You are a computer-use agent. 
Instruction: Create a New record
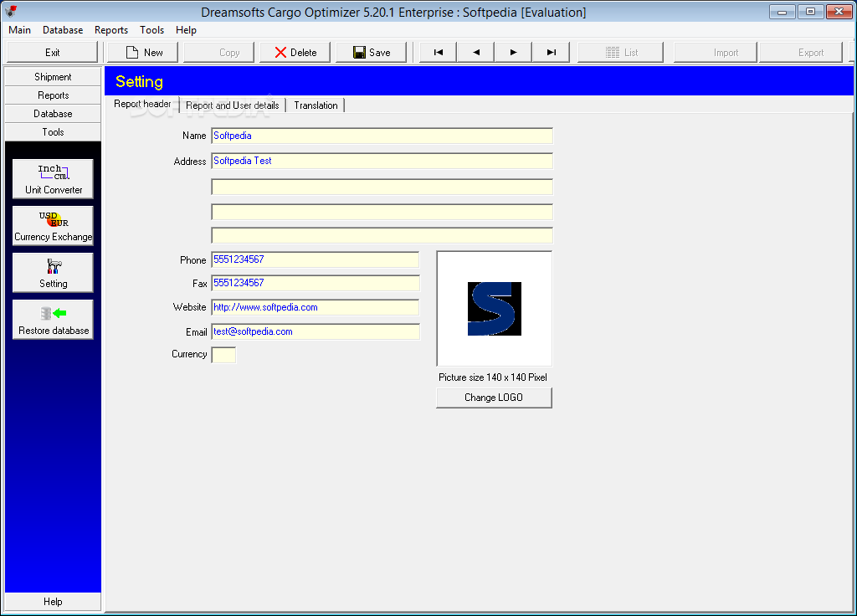(143, 53)
